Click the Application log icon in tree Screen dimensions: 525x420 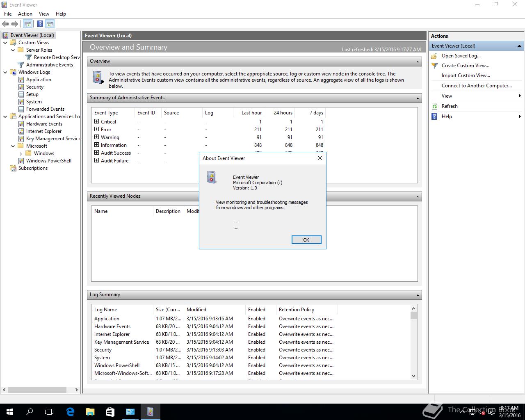tap(21, 80)
